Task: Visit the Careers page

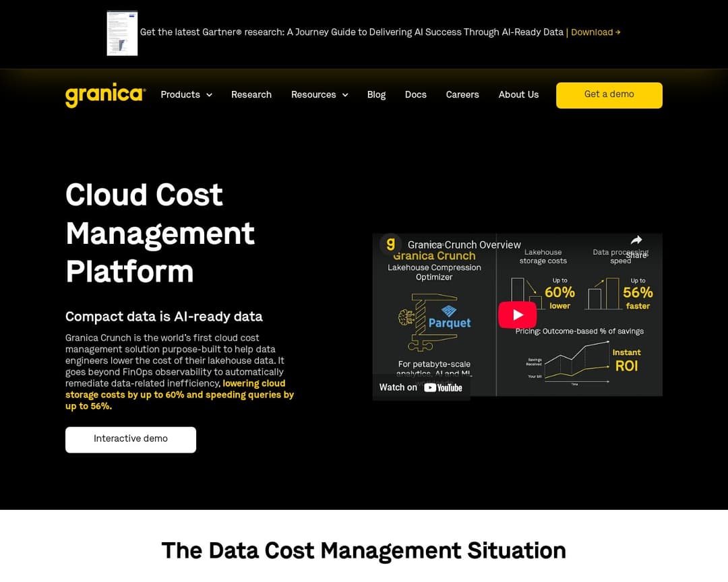Action: 462,95
